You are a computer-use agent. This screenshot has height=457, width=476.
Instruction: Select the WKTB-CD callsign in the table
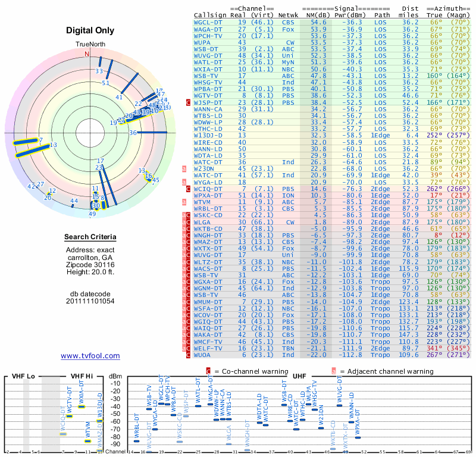tap(208, 228)
